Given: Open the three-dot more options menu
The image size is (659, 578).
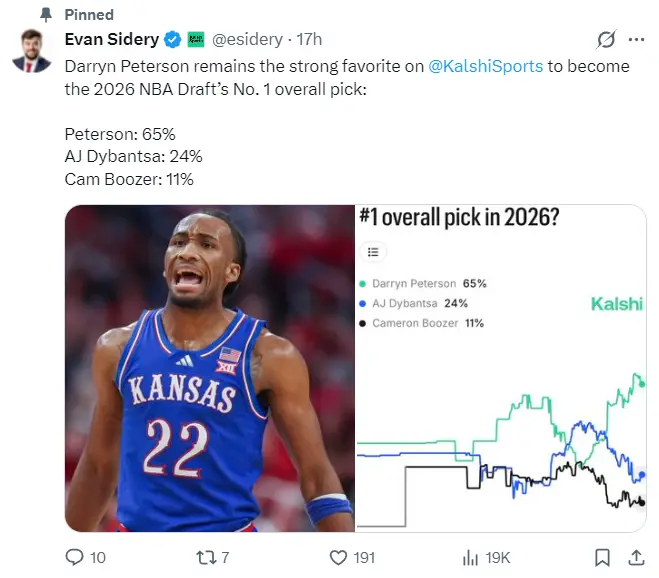Looking at the screenshot, I should pos(636,40).
